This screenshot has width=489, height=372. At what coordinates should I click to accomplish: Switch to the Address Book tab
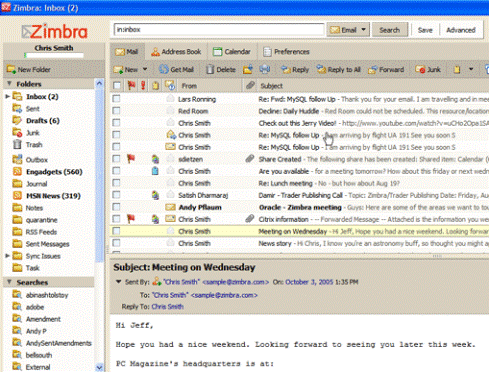coord(176,52)
